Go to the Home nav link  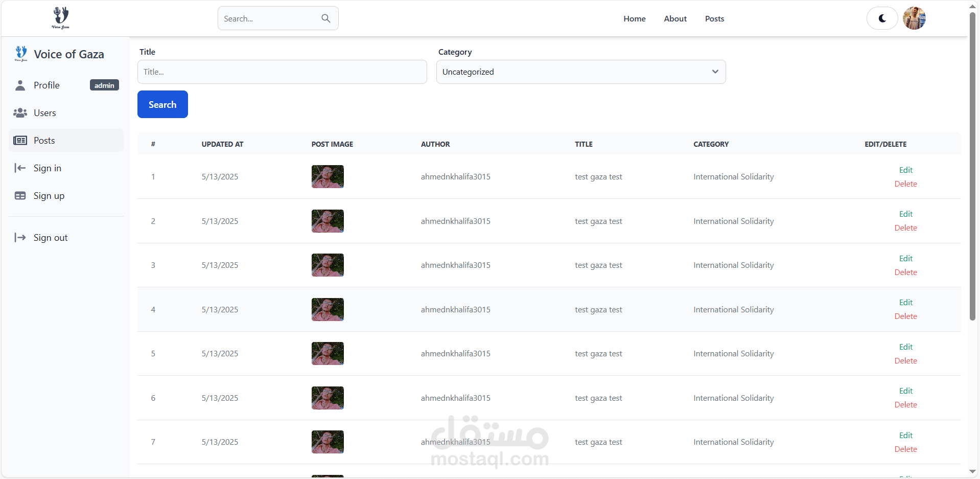point(635,19)
